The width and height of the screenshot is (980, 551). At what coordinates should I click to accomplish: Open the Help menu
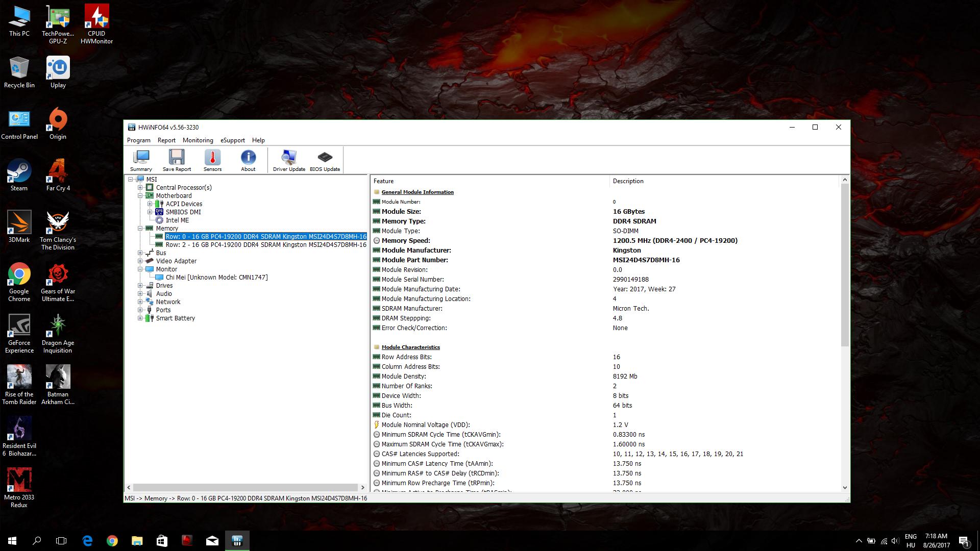(258, 140)
